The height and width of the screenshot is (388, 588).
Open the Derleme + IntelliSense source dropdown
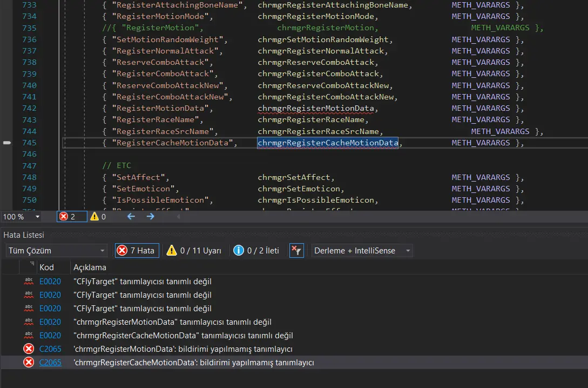point(362,251)
